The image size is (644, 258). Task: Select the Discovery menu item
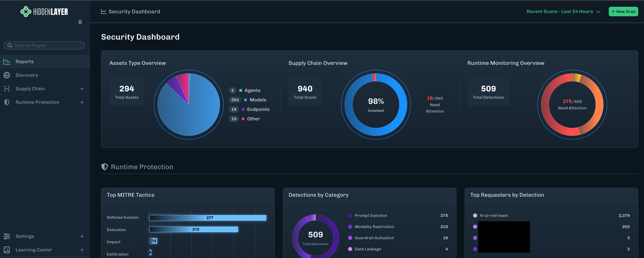pyautogui.click(x=26, y=75)
